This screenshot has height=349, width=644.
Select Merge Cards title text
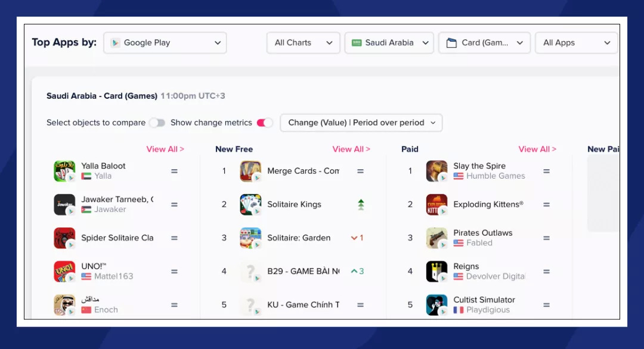303,171
